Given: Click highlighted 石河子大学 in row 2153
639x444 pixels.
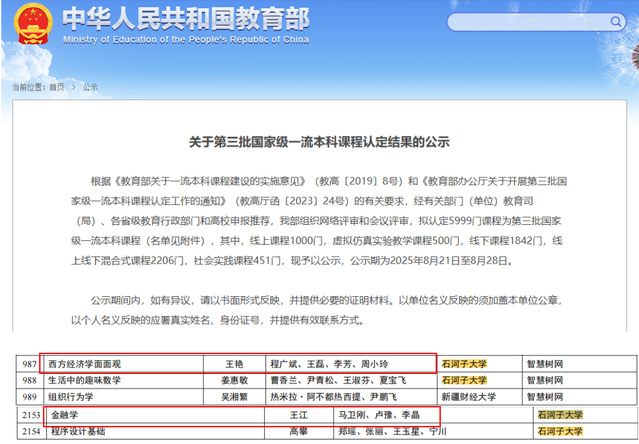Looking at the screenshot, I should point(560,414).
